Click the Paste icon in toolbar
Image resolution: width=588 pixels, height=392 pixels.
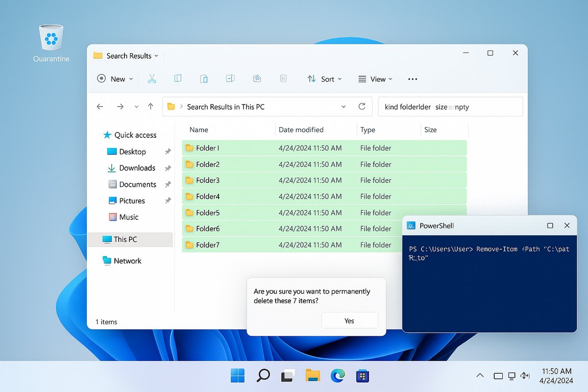pos(204,79)
